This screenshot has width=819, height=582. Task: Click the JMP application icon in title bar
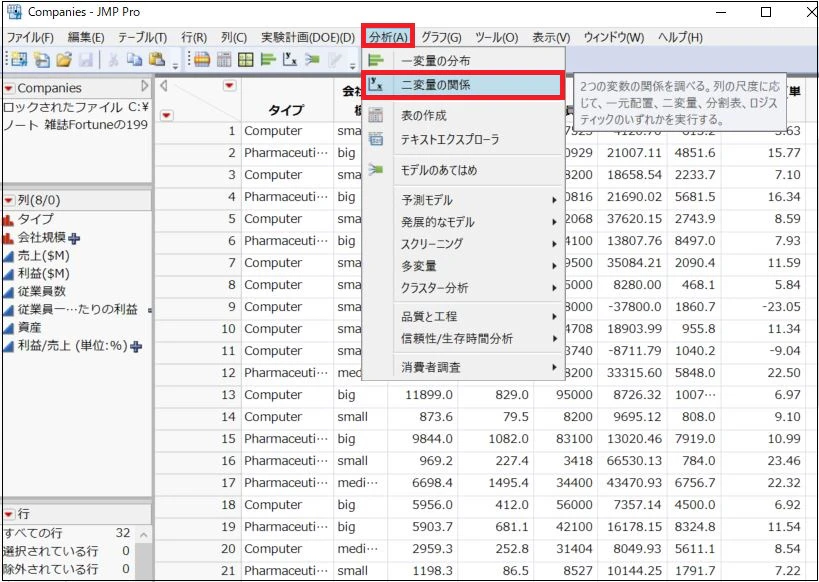pyautogui.click(x=14, y=11)
